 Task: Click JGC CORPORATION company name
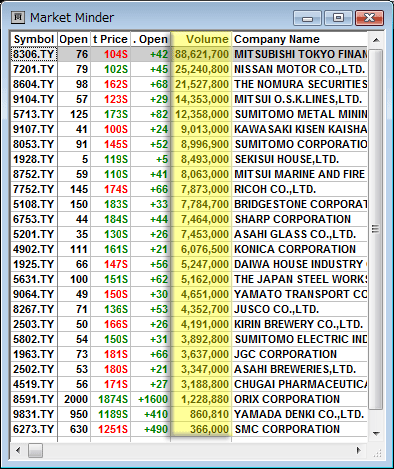point(285,354)
